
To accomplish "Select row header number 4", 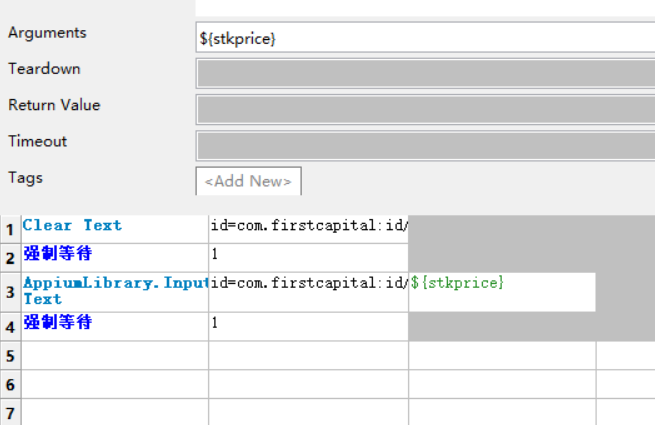I will tap(10, 327).
